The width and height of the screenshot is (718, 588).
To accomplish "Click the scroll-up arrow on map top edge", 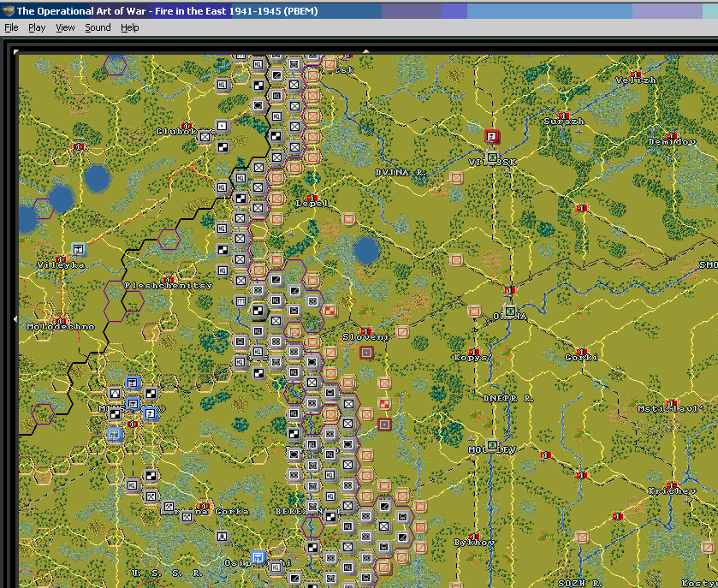I will (x=366, y=51).
